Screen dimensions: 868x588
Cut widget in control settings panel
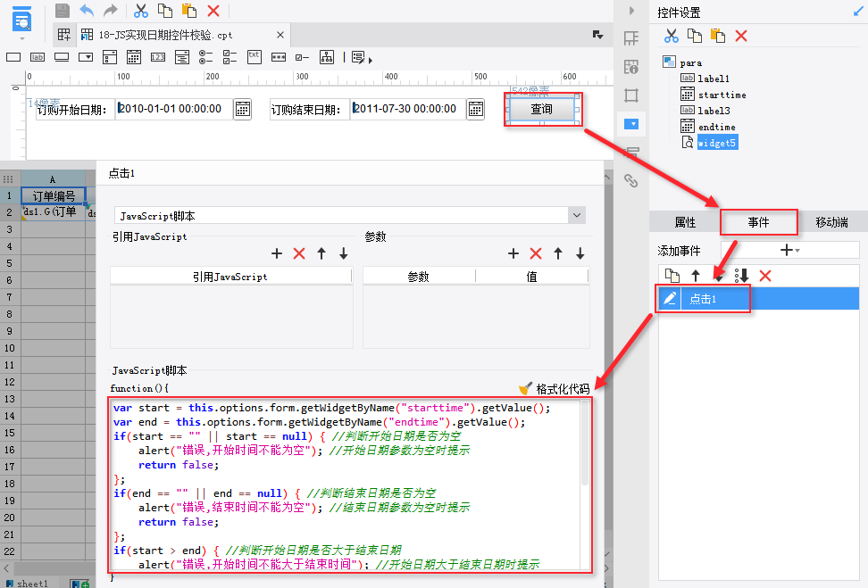[x=672, y=36]
